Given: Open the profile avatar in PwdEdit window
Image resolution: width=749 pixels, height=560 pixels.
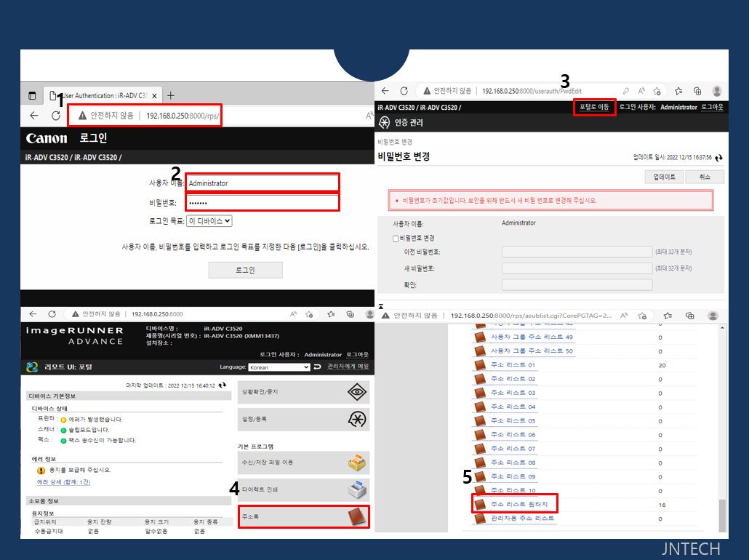Looking at the screenshot, I should coord(716,91).
